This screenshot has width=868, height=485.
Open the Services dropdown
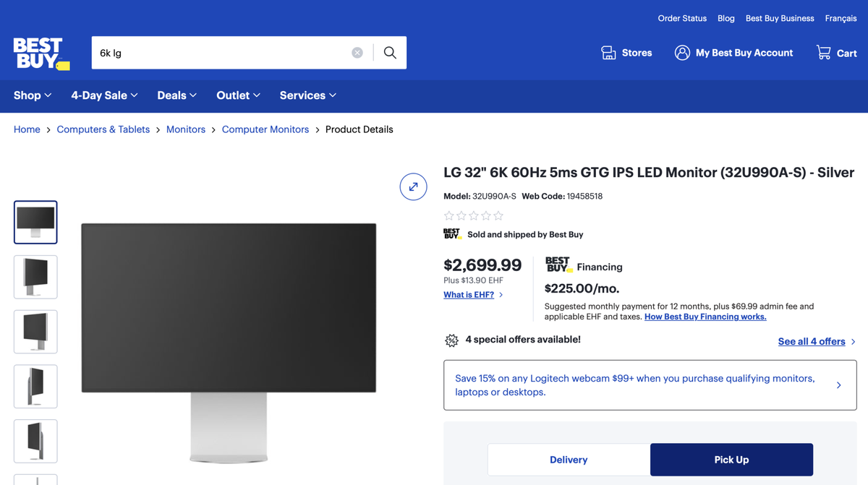pyautogui.click(x=308, y=95)
